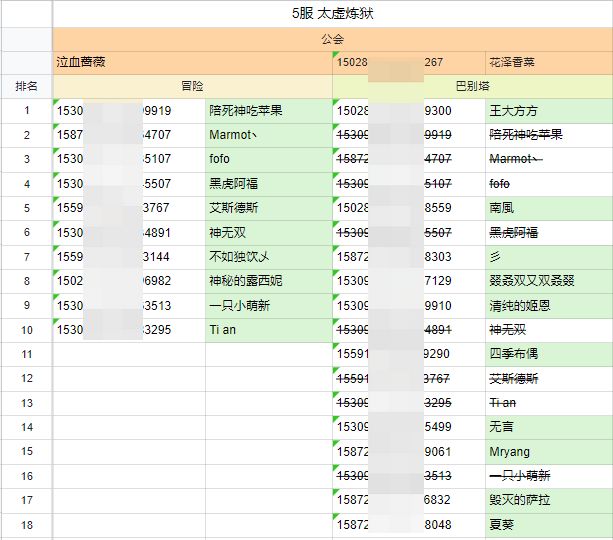Viewport: 613px width, 540px height.
Task: Click the Ti an cell in rank 10
Action: click(x=269, y=330)
